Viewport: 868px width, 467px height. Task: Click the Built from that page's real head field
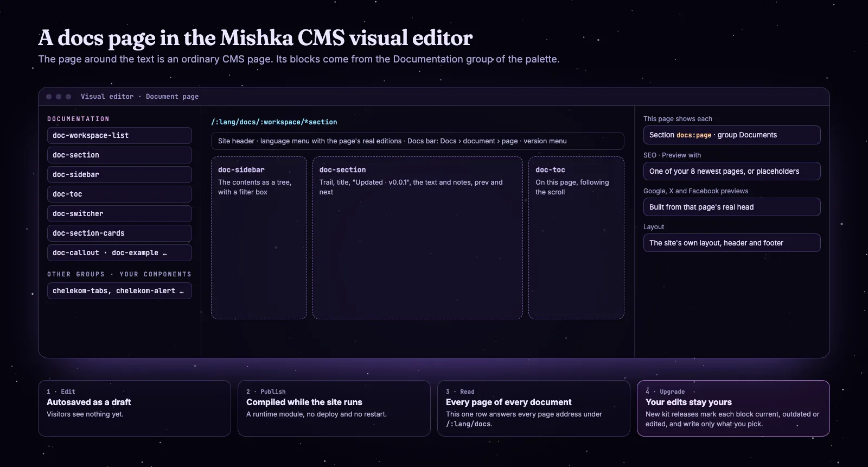tap(732, 207)
